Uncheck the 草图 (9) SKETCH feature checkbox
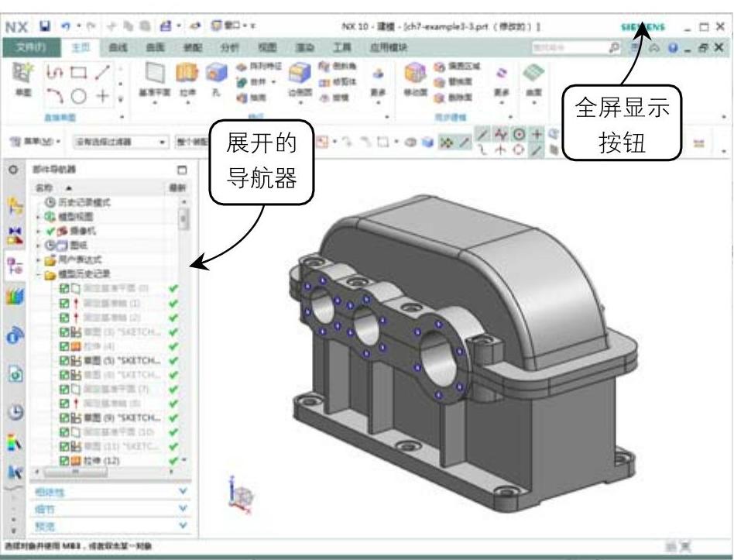Viewport: 734px width, 560px height. click(64, 417)
